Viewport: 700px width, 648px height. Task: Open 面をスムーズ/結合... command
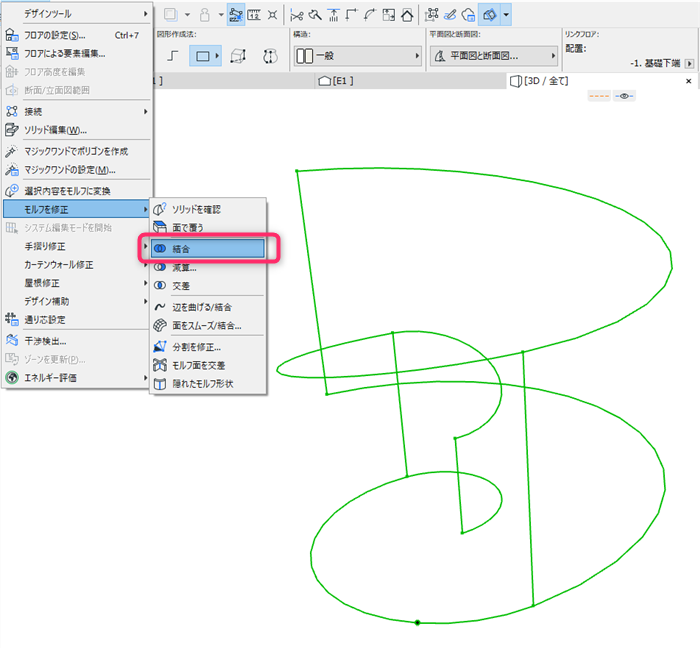coord(208,325)
